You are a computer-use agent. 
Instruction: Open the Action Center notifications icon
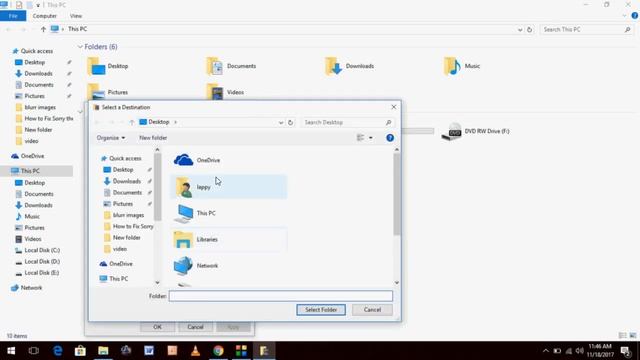tap(626, 351)
